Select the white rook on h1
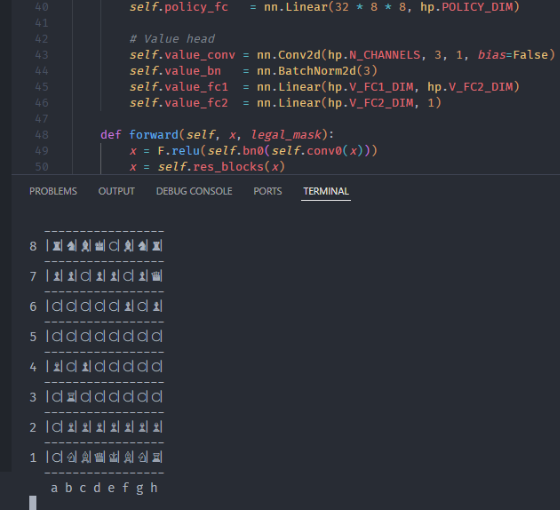Image resolution: width=560 pixels, height=510 pixels. click(157, 457)
